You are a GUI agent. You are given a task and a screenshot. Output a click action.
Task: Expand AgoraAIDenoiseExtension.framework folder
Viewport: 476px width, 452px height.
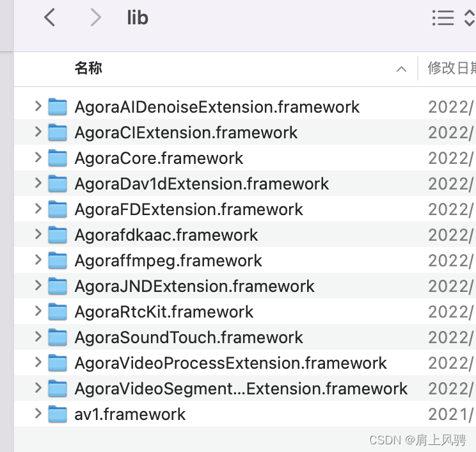[x=38, y=106]
